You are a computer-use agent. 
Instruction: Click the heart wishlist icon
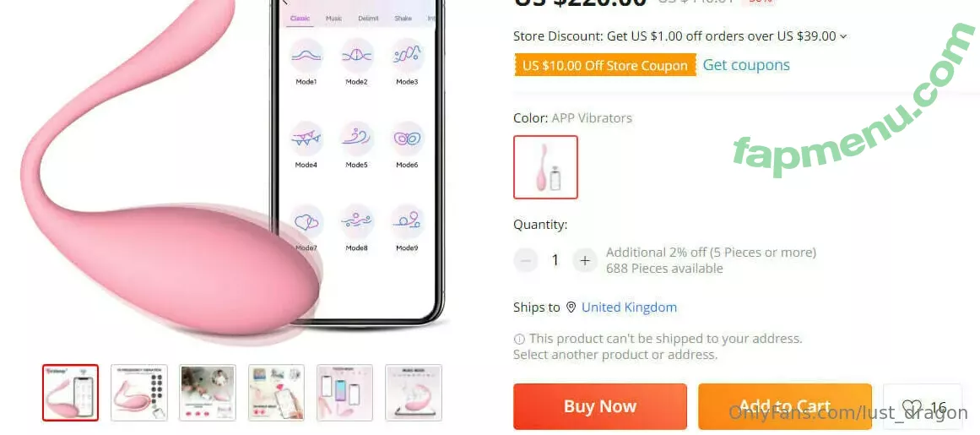(912, 407)
